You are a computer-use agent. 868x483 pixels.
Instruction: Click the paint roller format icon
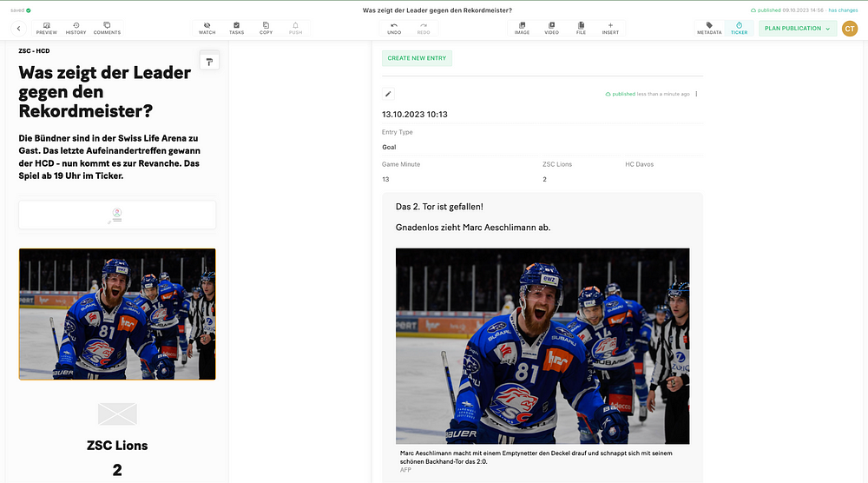coord(209,62)
